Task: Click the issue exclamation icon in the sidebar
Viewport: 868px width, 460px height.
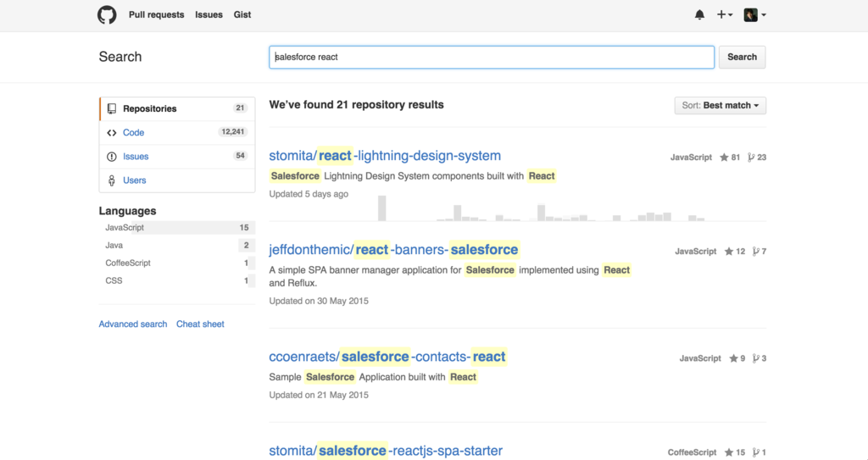Action: tap(112, 157)
